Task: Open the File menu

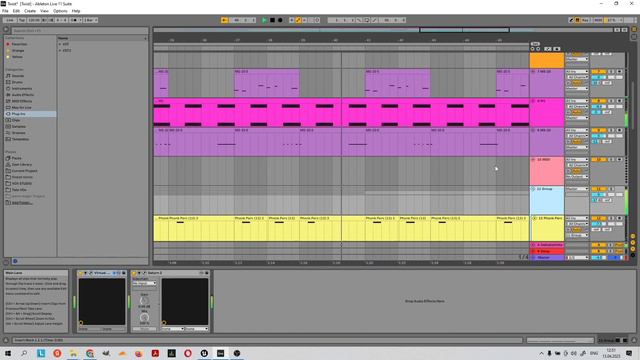Action: coord(5,11)
